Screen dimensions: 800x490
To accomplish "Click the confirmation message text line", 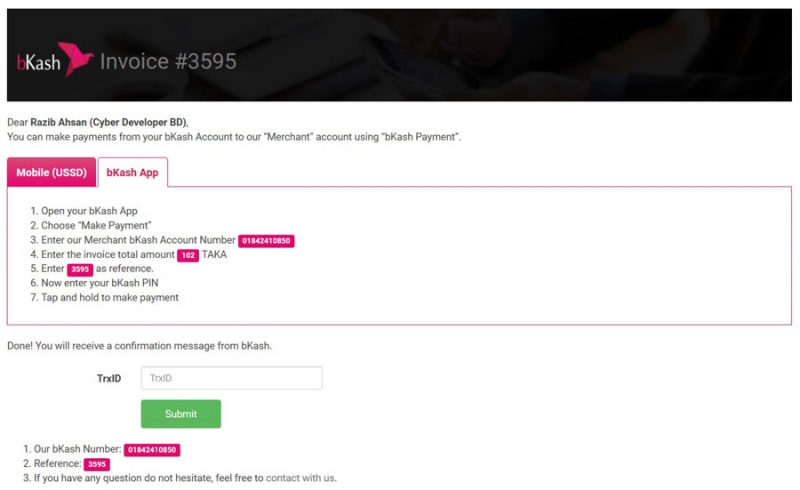I will pyautogui.click(x=139, y=346).
